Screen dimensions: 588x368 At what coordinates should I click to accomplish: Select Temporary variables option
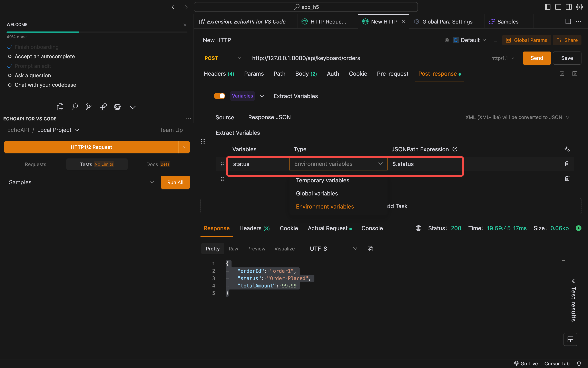(322, 180)
